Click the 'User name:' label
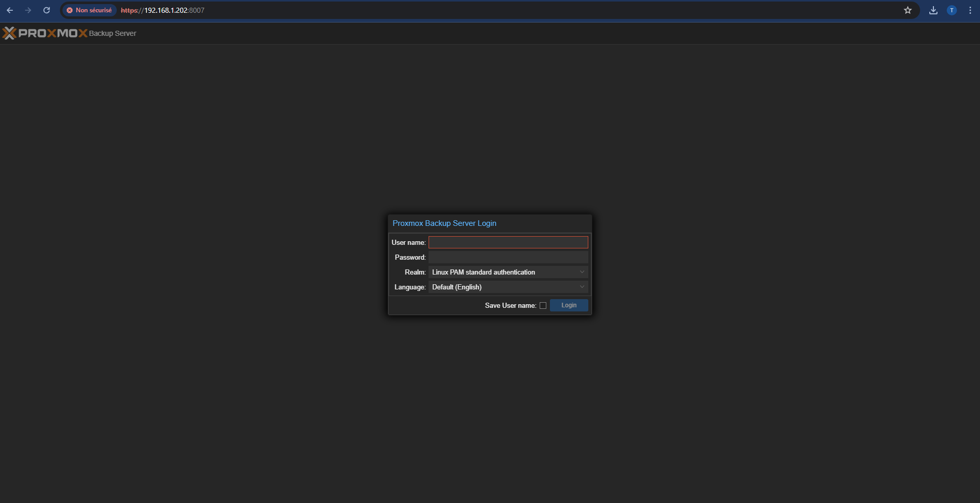 409,242
